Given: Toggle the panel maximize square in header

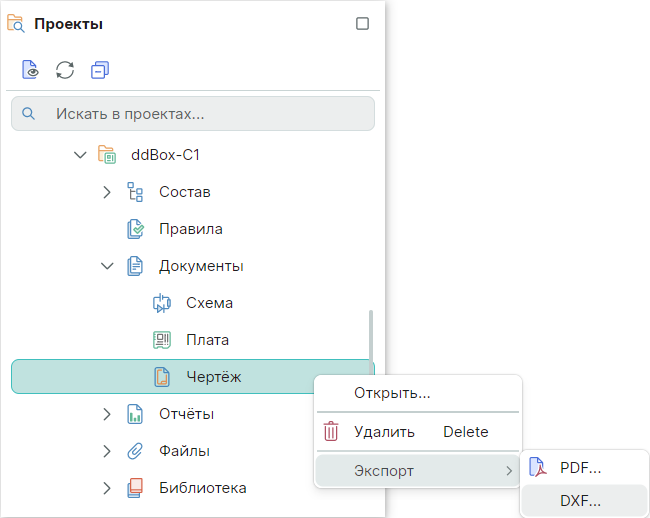Looking at the screenshot, I should pos(363,24).
